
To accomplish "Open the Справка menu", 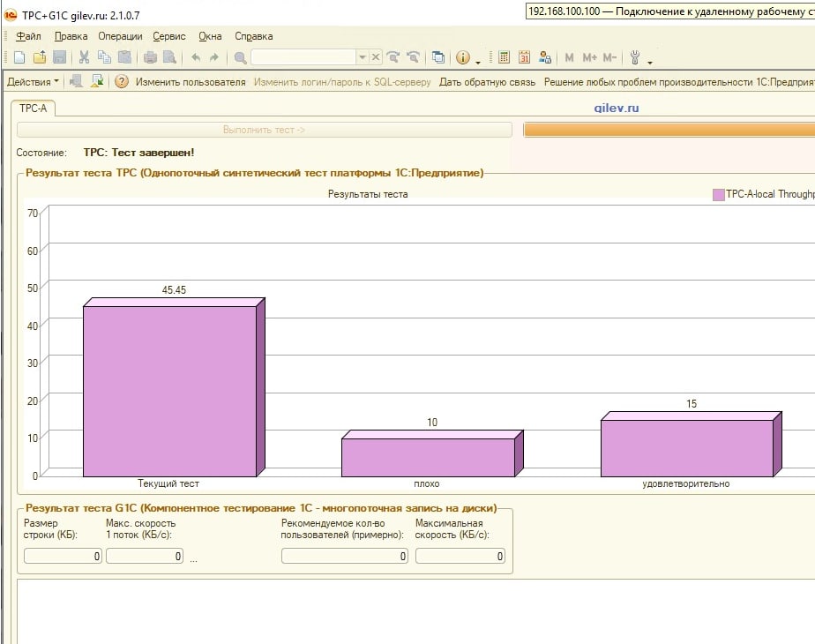I will [254, 36].
